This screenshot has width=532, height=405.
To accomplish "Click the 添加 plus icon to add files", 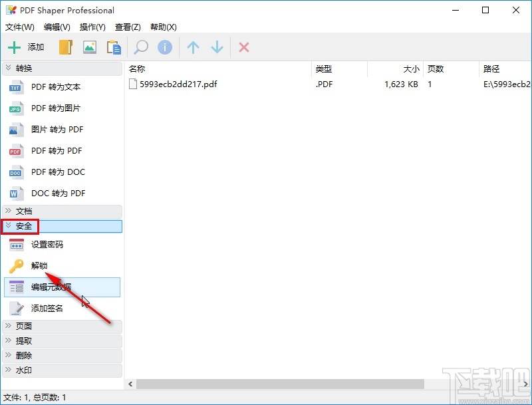I will click(15, 47).
